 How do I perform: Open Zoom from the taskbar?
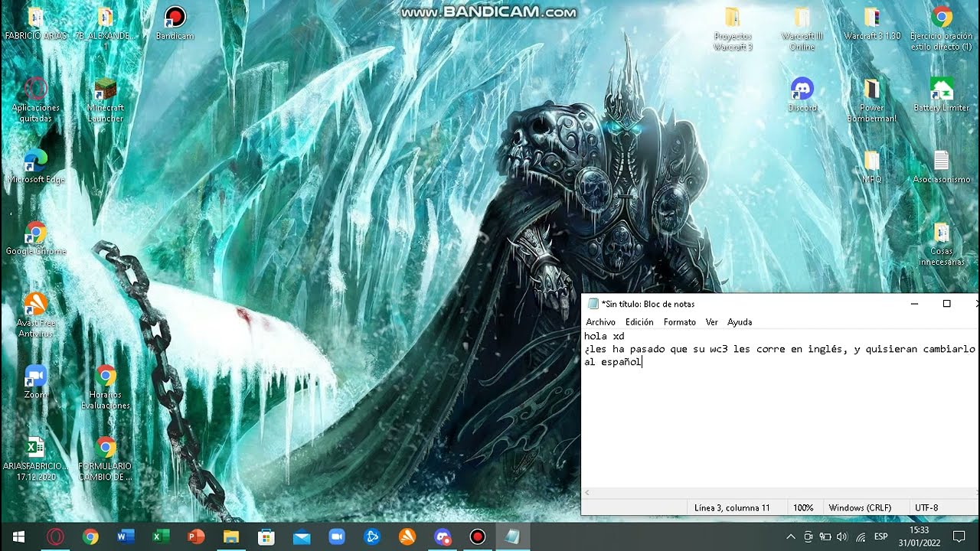[337, 536]
